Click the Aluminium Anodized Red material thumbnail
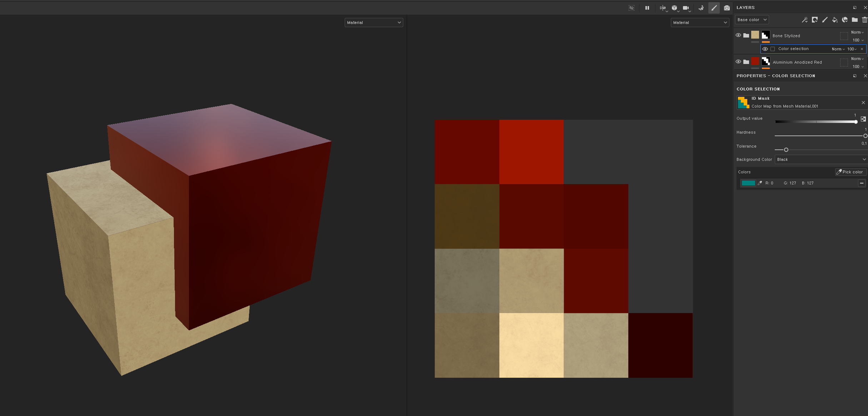 pyautogui.click(x=755, y=61)
